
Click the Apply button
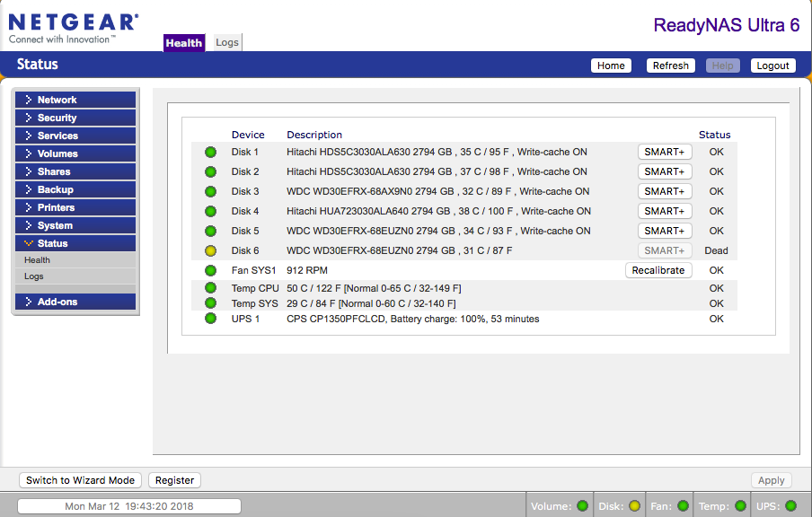771,480
